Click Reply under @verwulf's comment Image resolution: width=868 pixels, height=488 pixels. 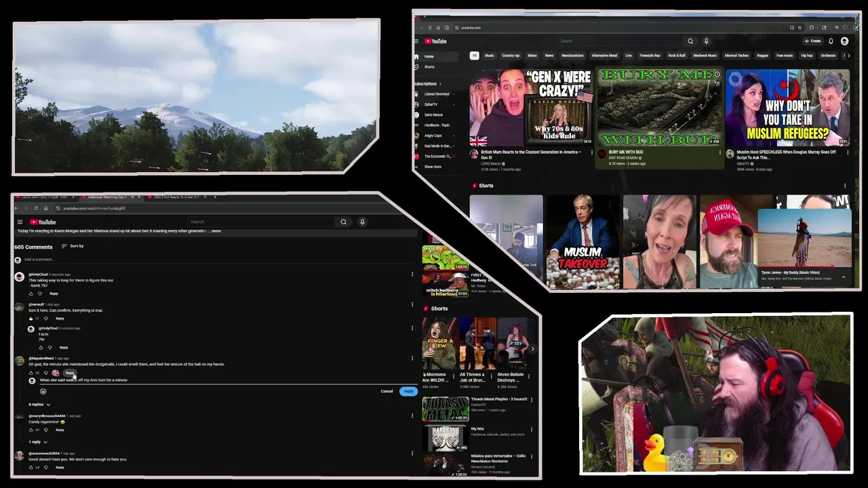pos(60,319)
